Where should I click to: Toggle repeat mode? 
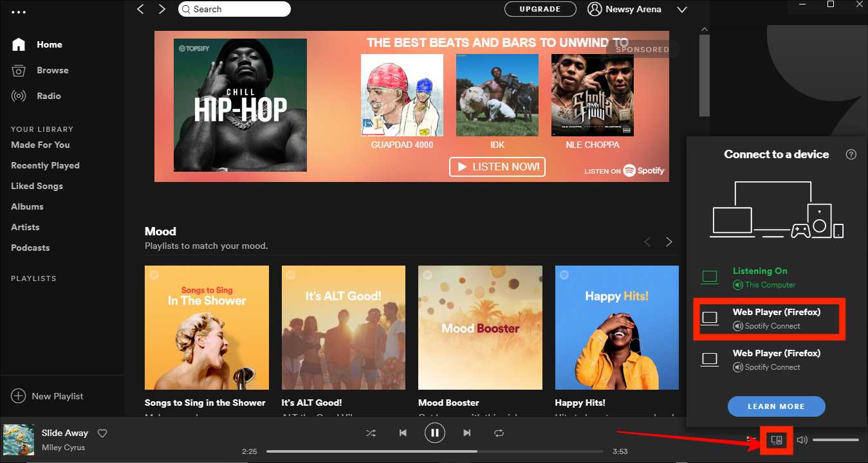coord(499,433)
